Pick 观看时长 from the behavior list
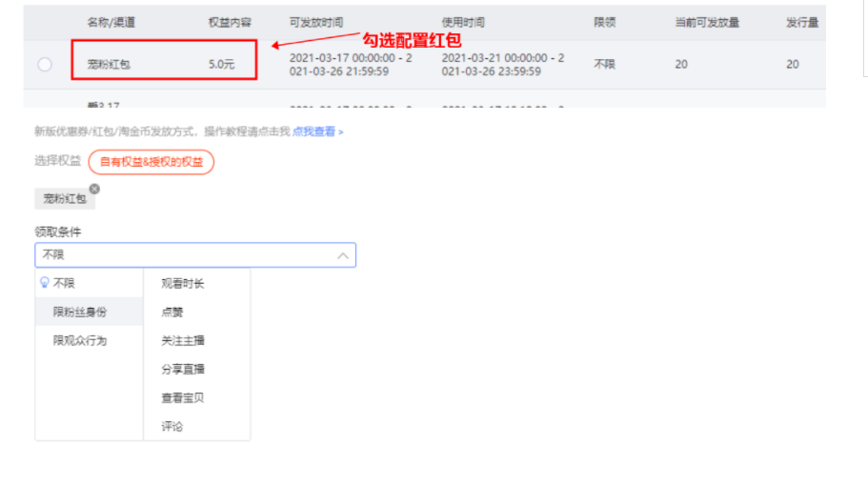Image resolution: width=868 pixels, height=486 pixels. click(183, 283)
